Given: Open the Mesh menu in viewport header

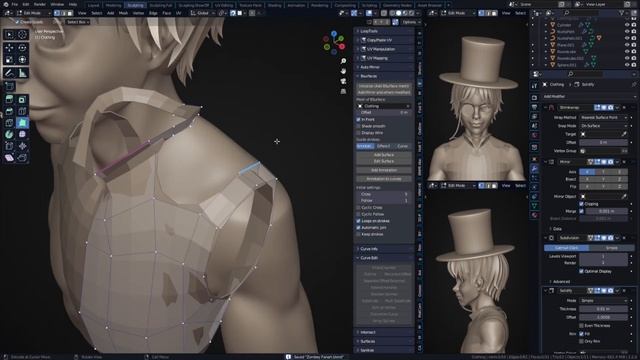Looking at the screenshot, I should (123, 13).
